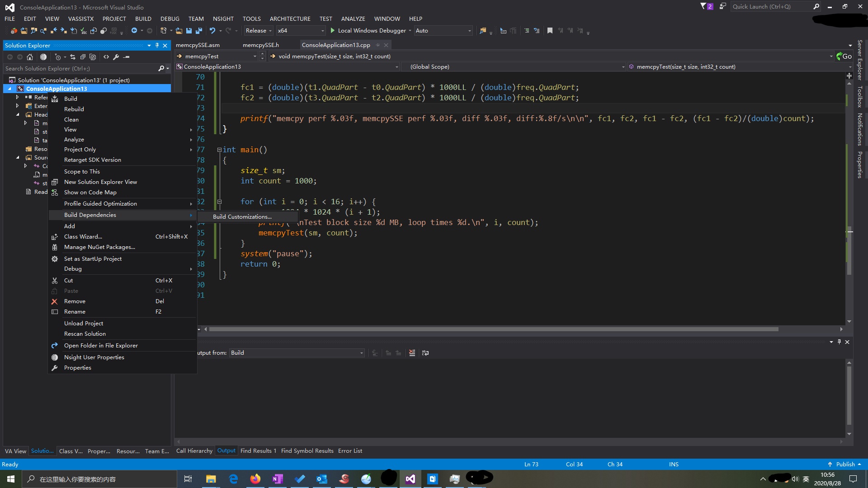
Task: Collapse the main() function outline
Action: [x=219, y=150]
